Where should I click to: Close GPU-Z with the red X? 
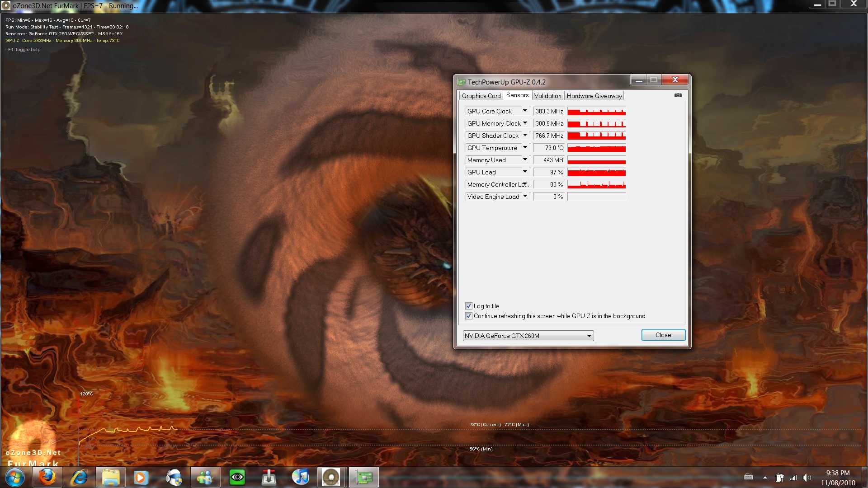pos(675,80)
